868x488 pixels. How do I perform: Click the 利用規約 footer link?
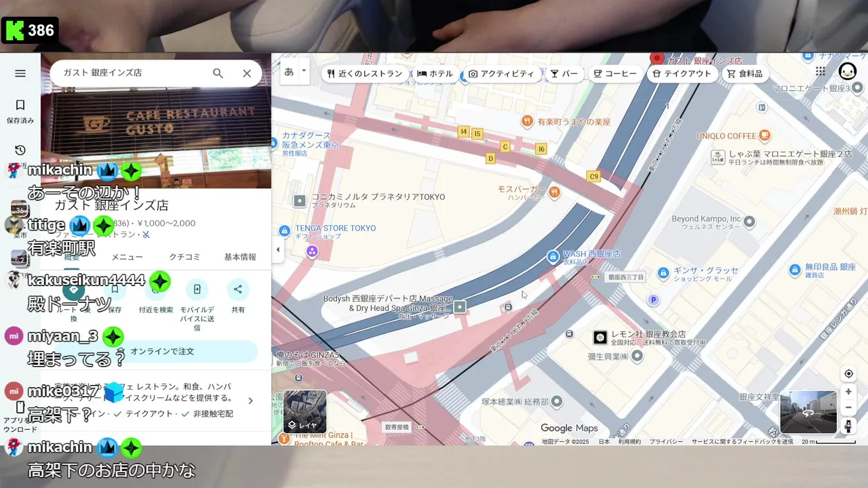pyautogui.click(x=629, y=441)
